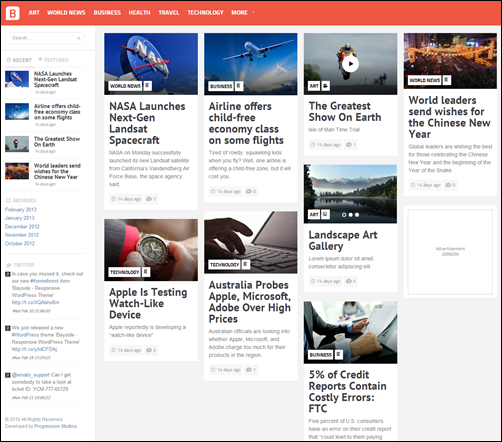The image size is (502, 442).
Task: Click Business tag on Airline card
Action: pos(221,86)
